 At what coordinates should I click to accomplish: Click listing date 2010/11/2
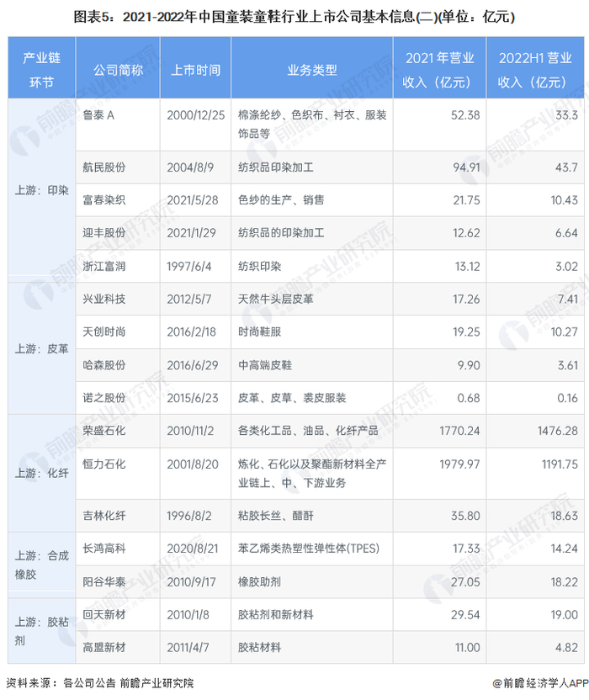190,431
